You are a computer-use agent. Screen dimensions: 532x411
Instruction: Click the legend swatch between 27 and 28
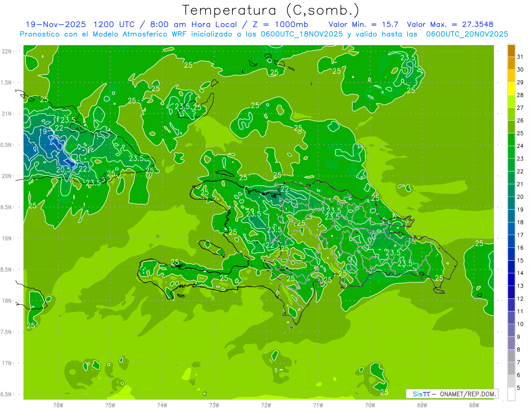tap(511, 102)
